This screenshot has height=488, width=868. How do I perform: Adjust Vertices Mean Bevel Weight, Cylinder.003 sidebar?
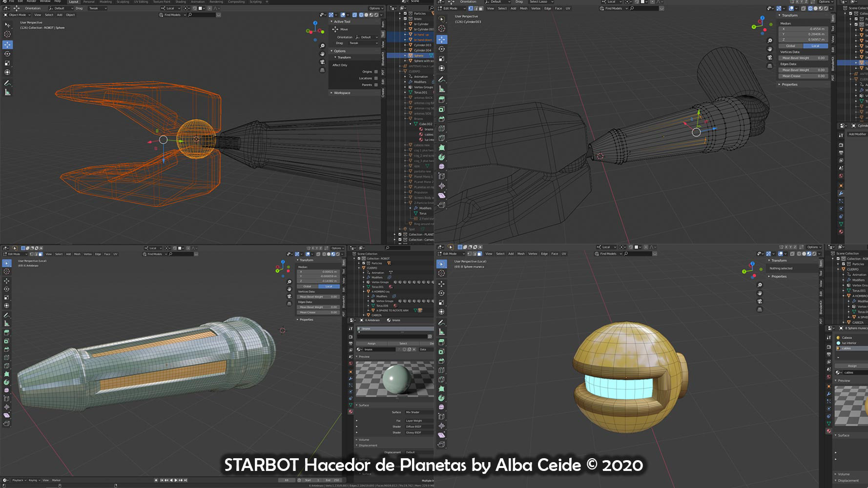[803, 58]
